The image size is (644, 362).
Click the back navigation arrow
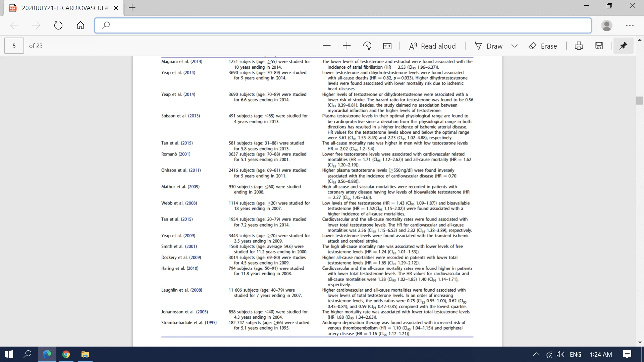[15, 25]
